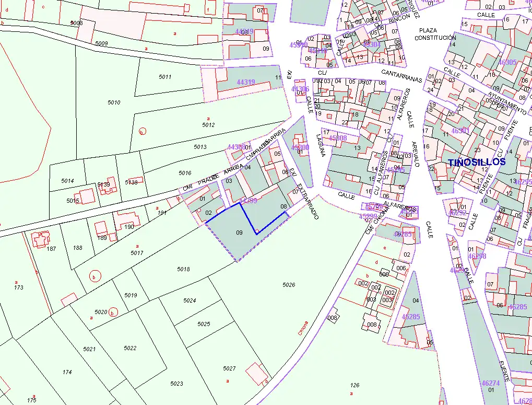The image size is (532, 405).
Task: Click the AYUNTAMIENTO street label
Action: click(507, 102)
